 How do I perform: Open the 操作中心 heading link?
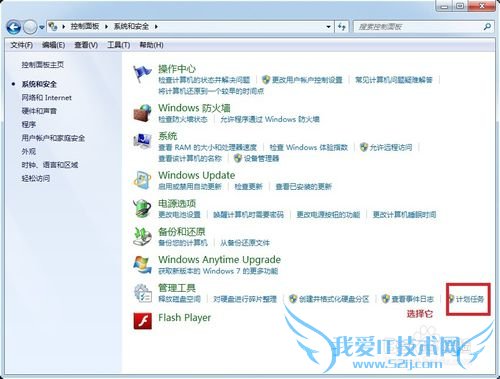tap(177, 69)
